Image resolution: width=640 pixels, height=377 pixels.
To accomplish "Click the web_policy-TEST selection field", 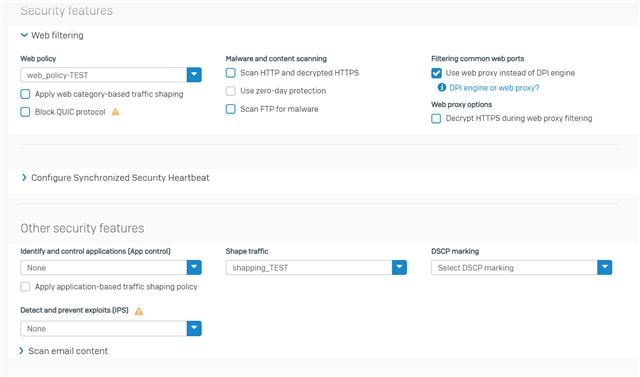I will (x=104, y=75).
